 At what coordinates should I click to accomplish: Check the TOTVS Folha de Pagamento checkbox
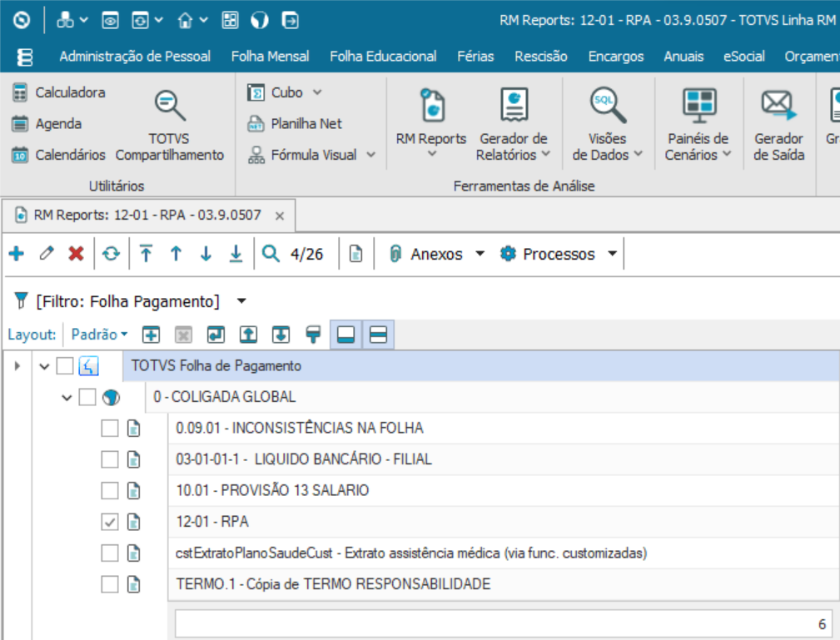(65, 366)
